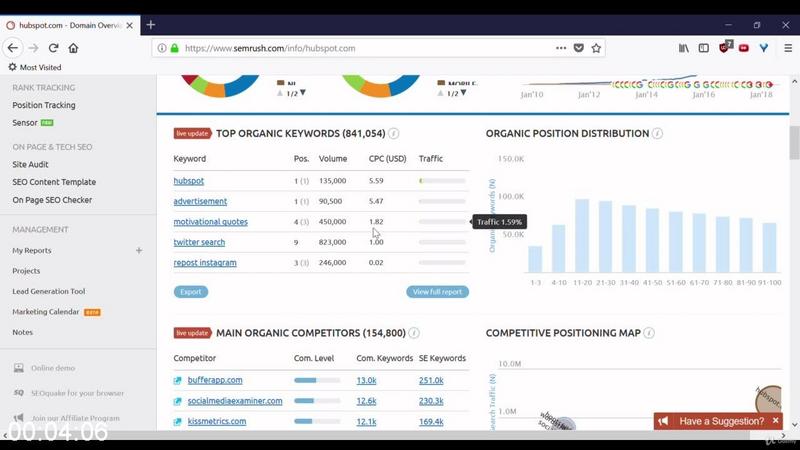
Task: Open Site Audit in sidebar
Action: (x=30, y=164)
